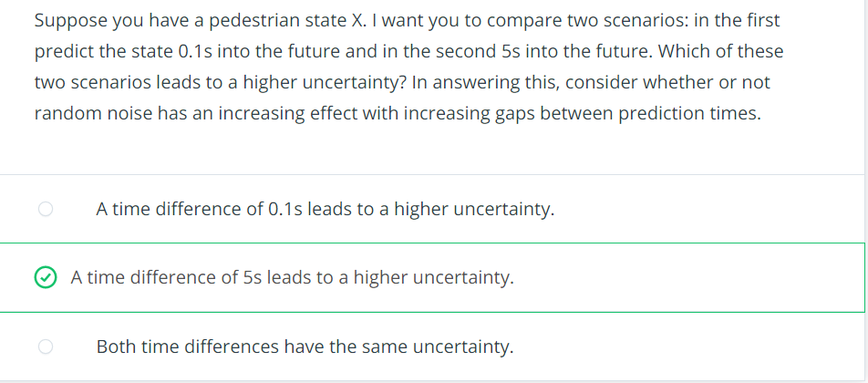868x383 pixels.
Task: Click the green checkmark icon
Action: 46,277
